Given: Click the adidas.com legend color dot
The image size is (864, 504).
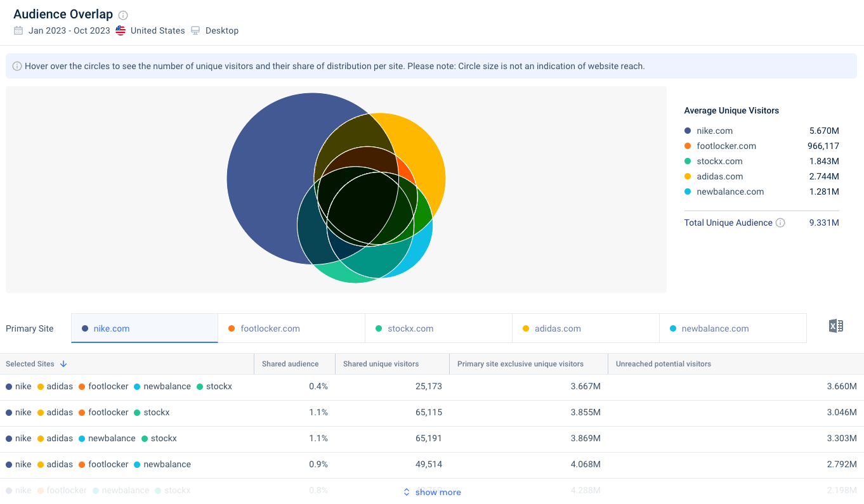Looking at the screenshot, I should coord(688,176).
